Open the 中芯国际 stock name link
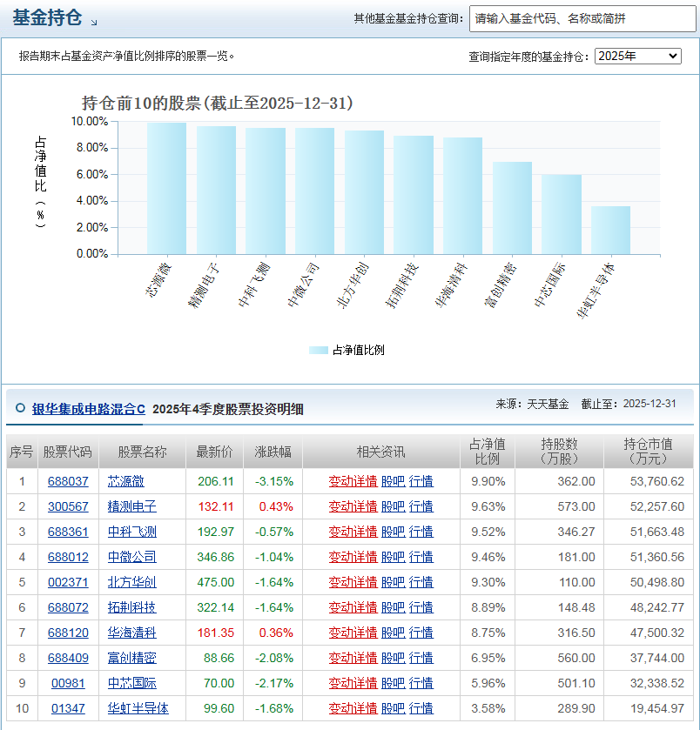The width and height of the screenshot is (700, 730). [131, 683]
